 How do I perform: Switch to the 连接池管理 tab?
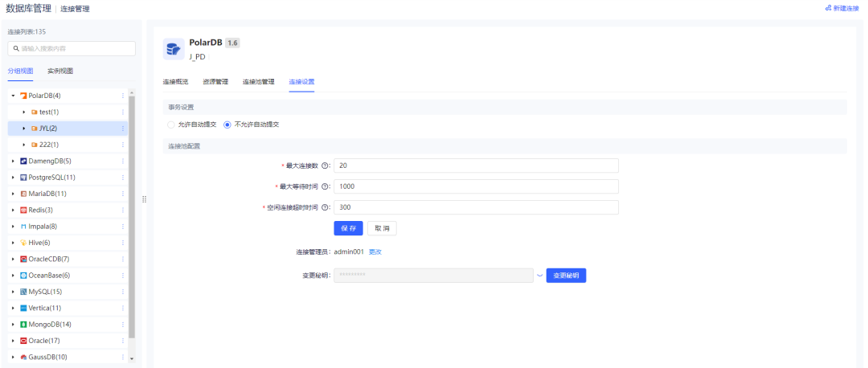pos(259,82)
